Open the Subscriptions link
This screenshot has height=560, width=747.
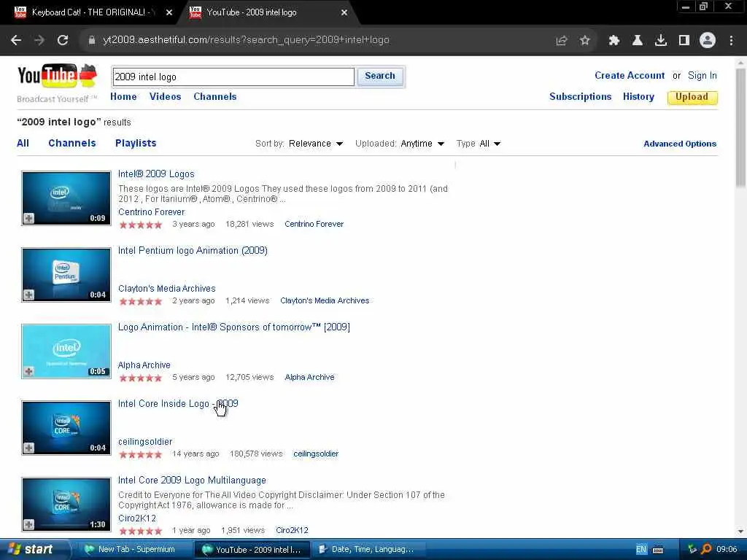[x=580, y=97]
